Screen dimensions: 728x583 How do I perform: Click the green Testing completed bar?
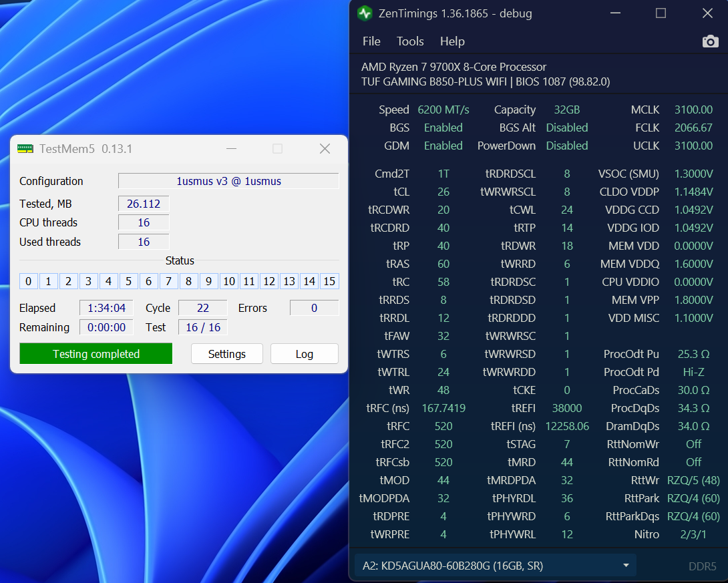[96, 354]
